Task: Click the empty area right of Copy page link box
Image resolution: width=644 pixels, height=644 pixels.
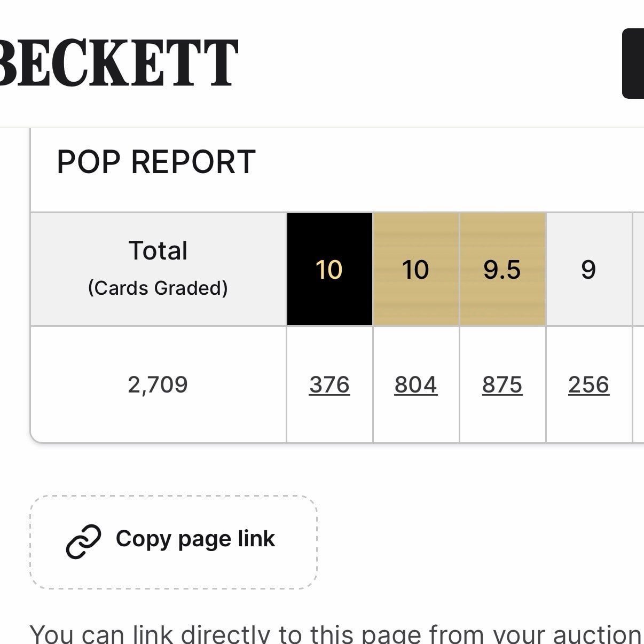Action: tap(481, 542)
